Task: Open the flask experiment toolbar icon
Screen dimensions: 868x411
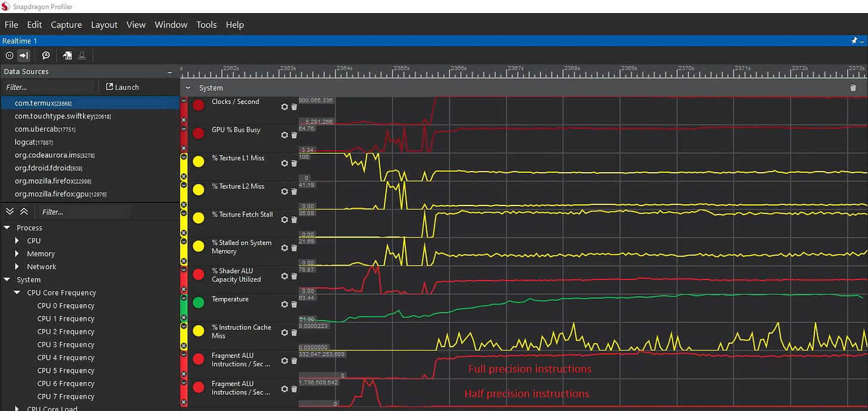Action: 82,55
